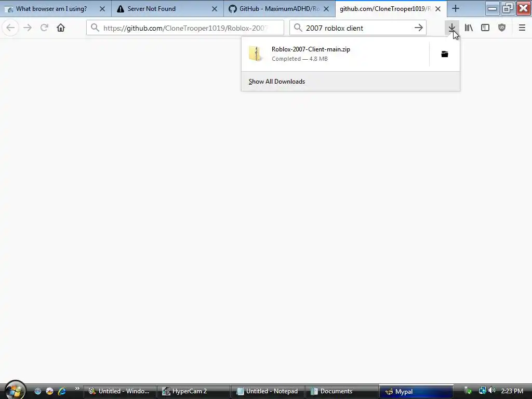Open the browser home page

61,28
